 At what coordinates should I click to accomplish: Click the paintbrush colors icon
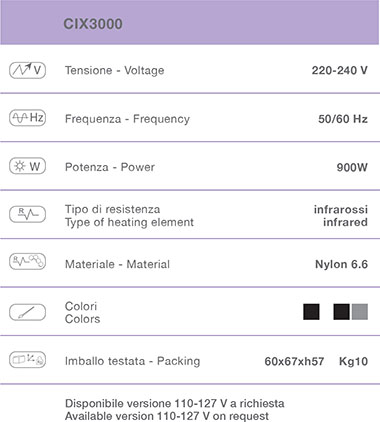click(x=27, y=312)
